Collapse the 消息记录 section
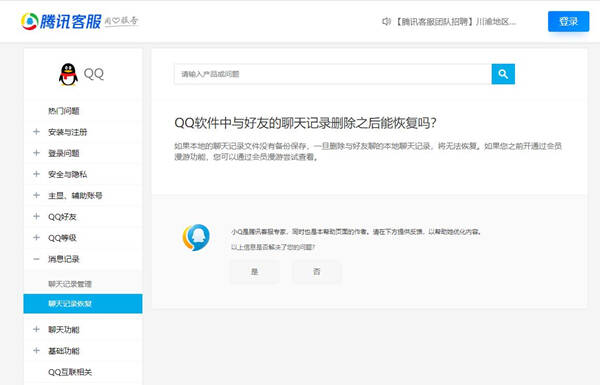Image resolution: width=600 pixels, height=385 pixels. point(36,259)
